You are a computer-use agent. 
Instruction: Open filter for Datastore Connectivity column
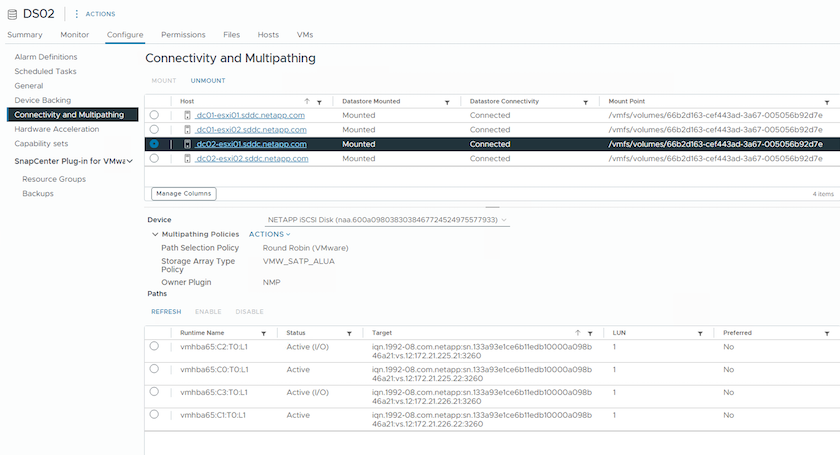point(591,102)
